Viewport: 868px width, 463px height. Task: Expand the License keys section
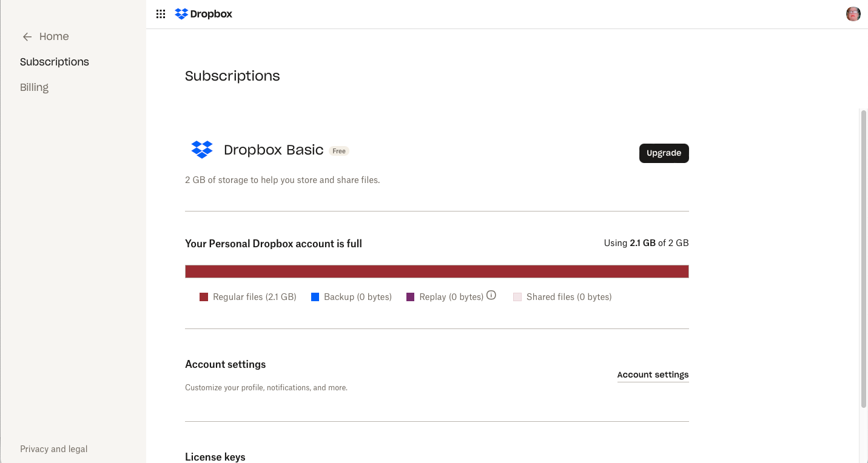pyautogui.click(x=215, y=456)
